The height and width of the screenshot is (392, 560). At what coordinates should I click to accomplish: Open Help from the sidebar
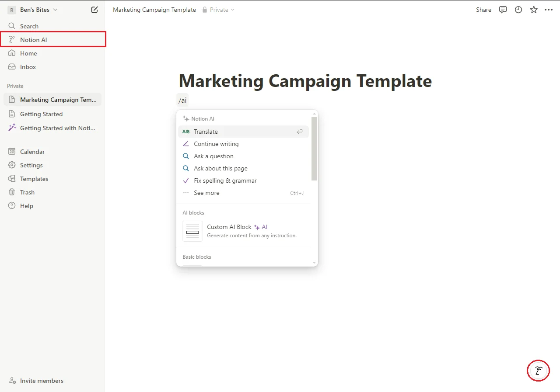pyautogui.click(x=52, y=206)
